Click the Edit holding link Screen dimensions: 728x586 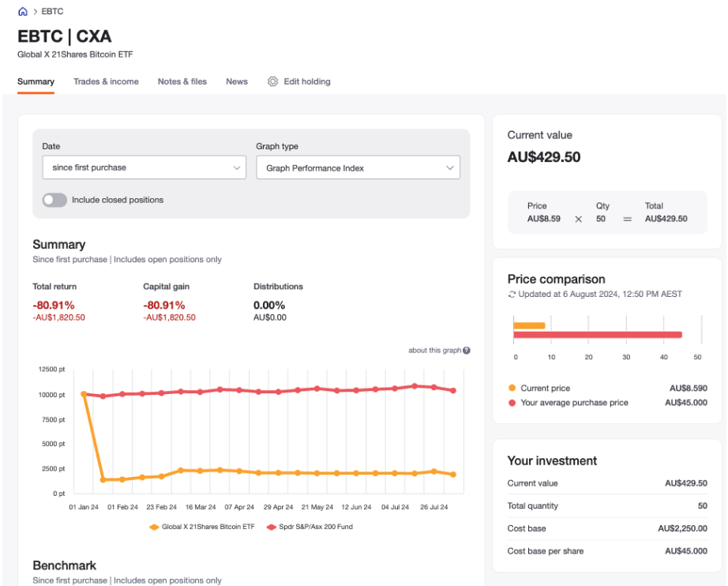click(x=307, y=81)
